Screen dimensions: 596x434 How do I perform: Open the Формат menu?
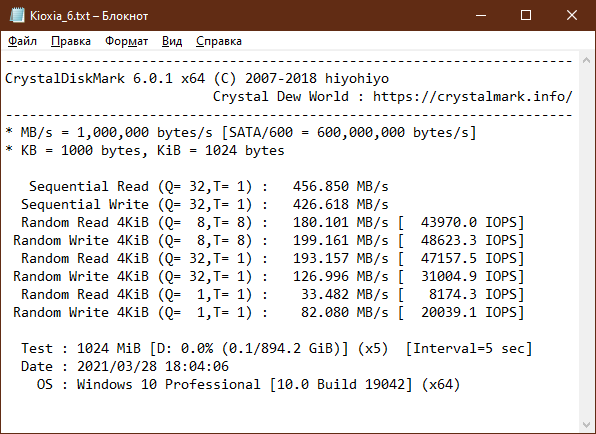127,41
